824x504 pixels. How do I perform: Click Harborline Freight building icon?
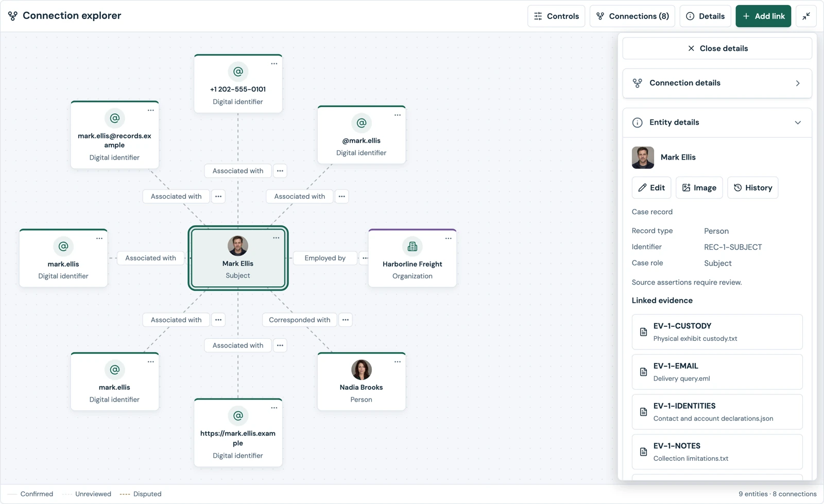(x=413, y=247)
